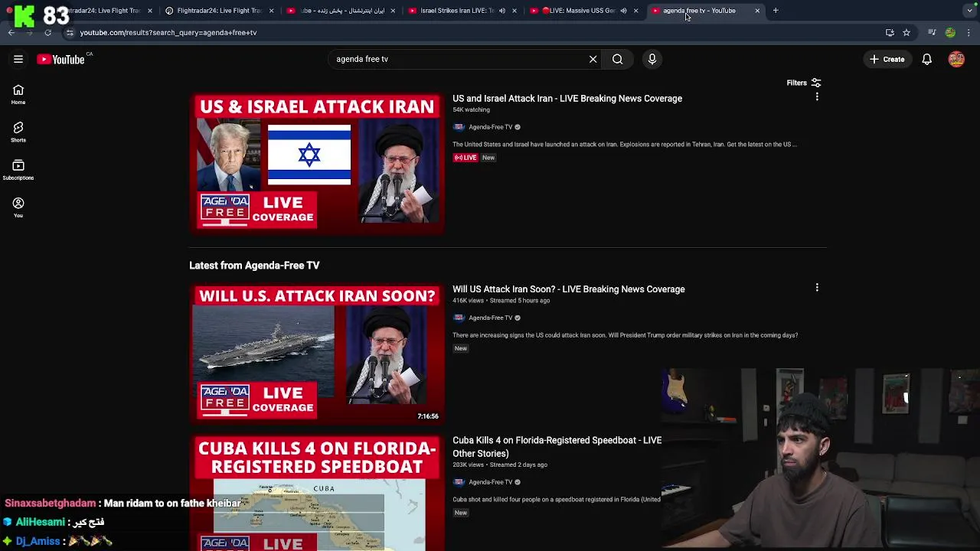Open the media control icon in toolbar
Image resolution: width=980 pixels, height=551 pixels.
pyautogui.click(x=932, y=32)
